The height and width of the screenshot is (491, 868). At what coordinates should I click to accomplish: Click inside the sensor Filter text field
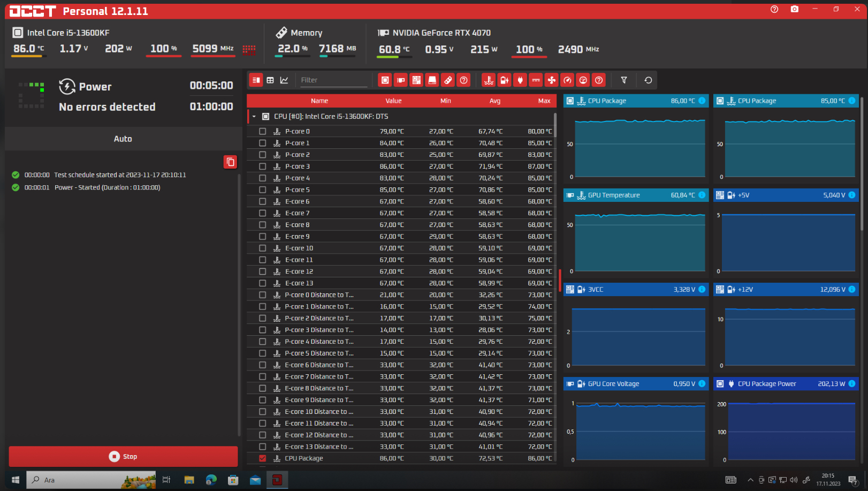pos(334,80)
